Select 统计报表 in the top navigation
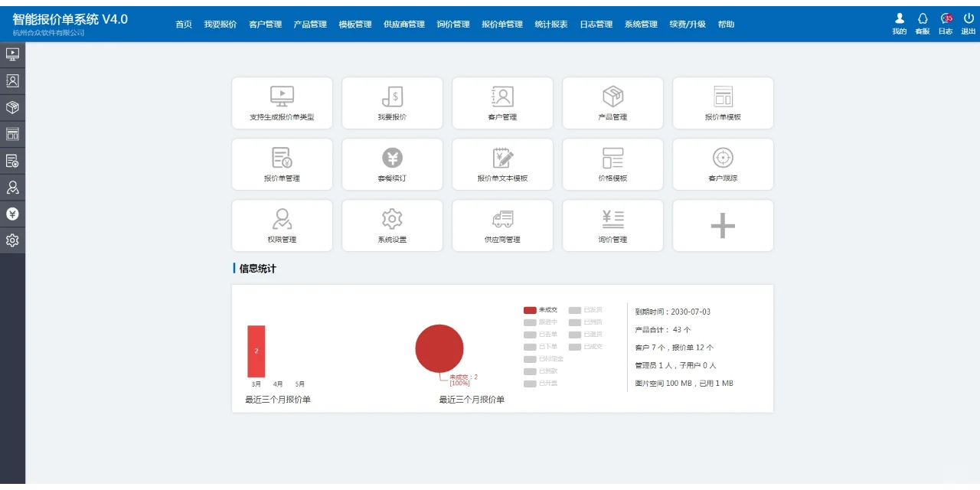 551,24
